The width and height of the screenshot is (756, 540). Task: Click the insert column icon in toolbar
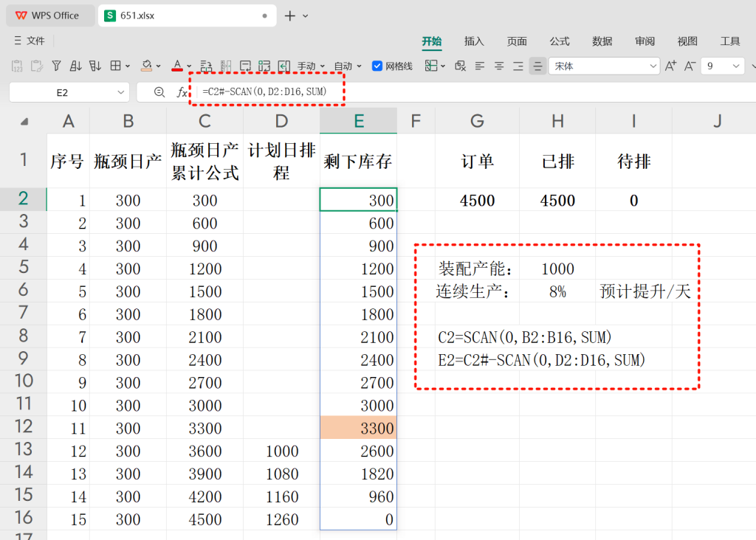point(226,66)
